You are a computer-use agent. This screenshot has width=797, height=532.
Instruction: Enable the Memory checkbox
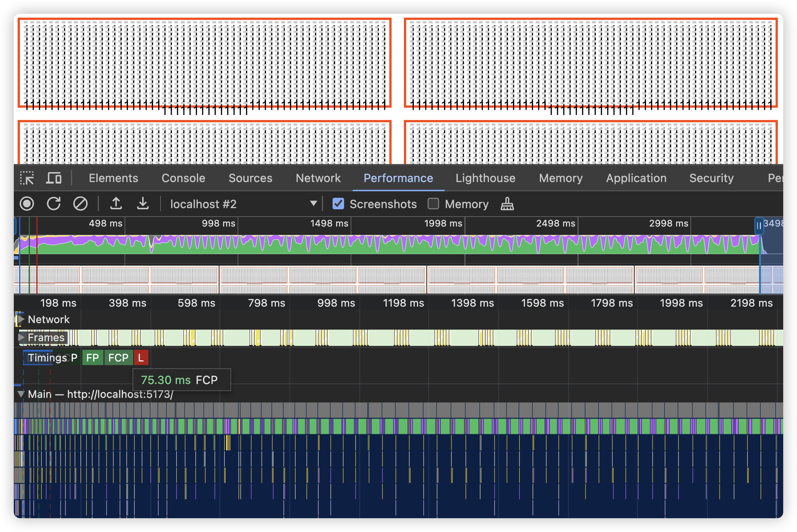[433, 204]
